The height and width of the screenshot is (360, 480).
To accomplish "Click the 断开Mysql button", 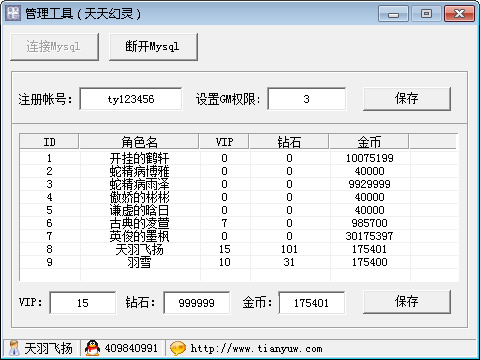I will [x=153, y=47].
